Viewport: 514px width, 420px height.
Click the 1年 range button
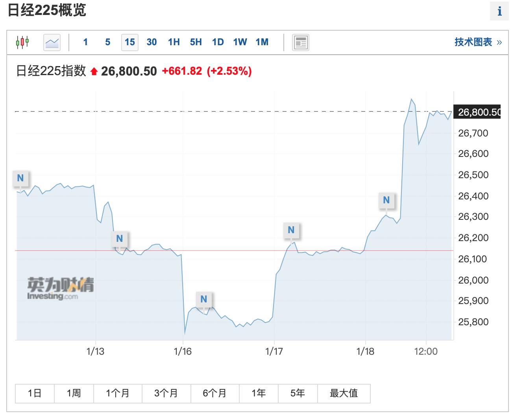point(259,393)
